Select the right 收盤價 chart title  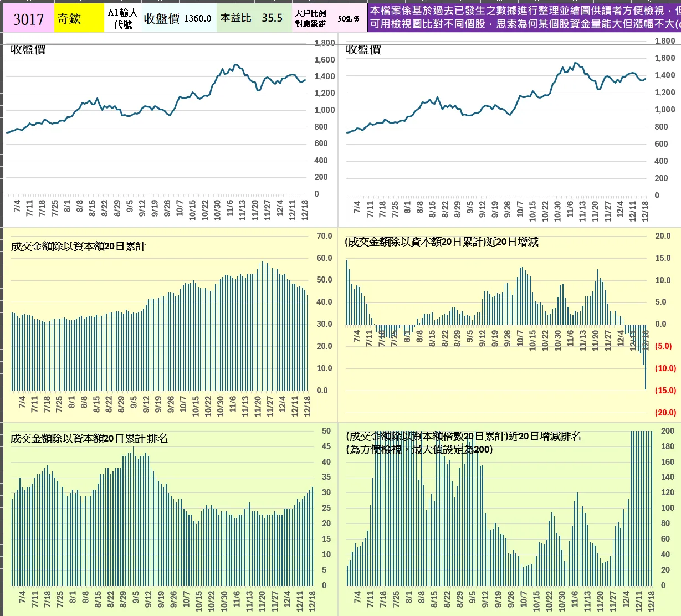(363, 50)
